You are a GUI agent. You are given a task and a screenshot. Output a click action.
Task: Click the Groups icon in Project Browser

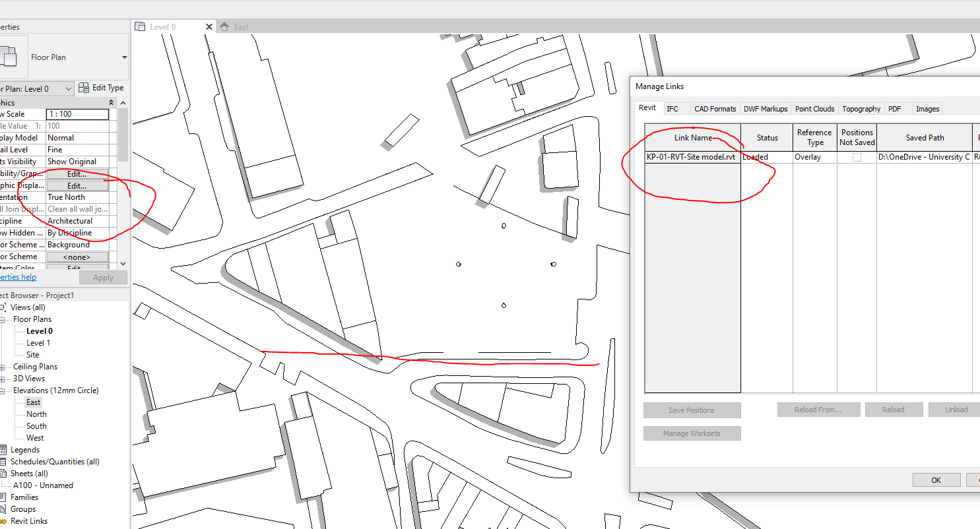pos(3,509)
